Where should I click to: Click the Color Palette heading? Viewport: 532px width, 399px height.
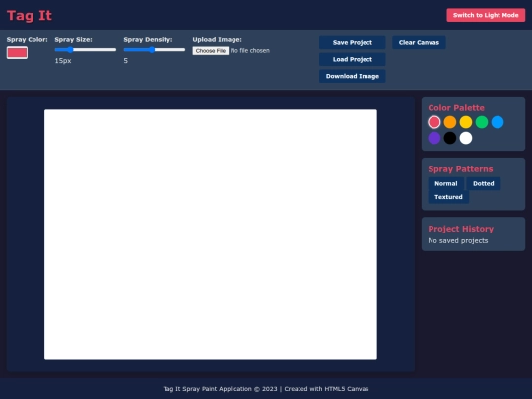tap(456, 108)
